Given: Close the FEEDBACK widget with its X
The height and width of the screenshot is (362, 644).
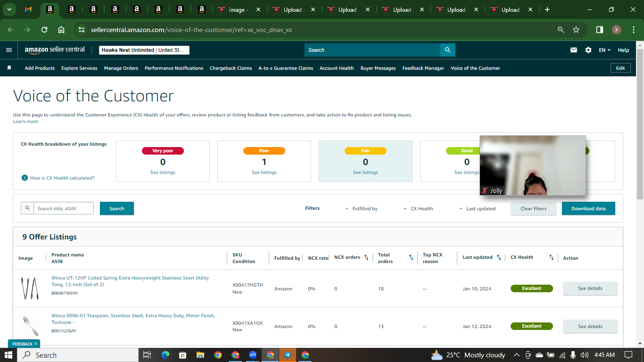Looking at the screenshot, I should tap(36, 344).
